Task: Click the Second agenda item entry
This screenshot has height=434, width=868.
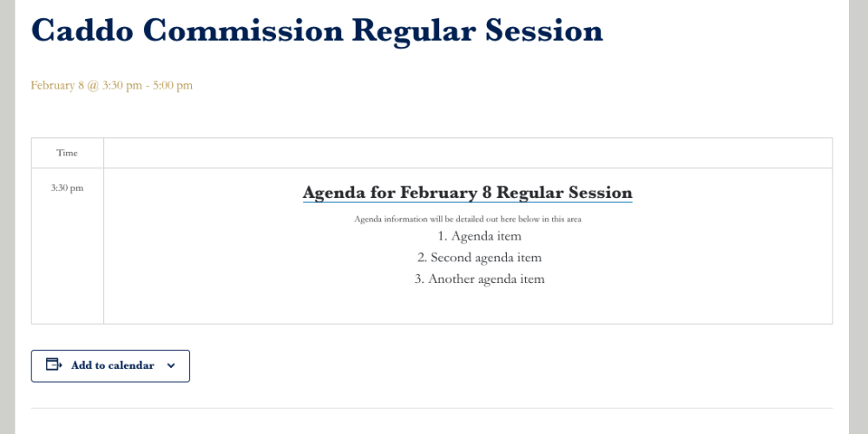Action: (x=479, y=258)
